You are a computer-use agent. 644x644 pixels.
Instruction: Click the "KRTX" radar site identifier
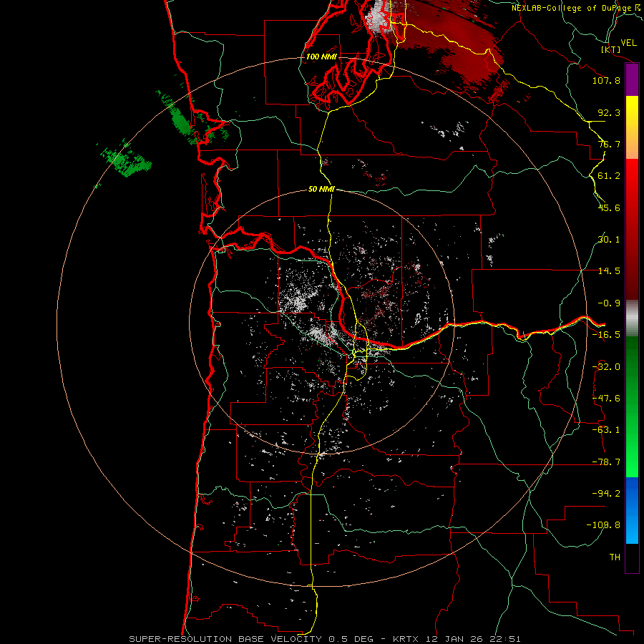pyautogui.click(x=405, y=639)
